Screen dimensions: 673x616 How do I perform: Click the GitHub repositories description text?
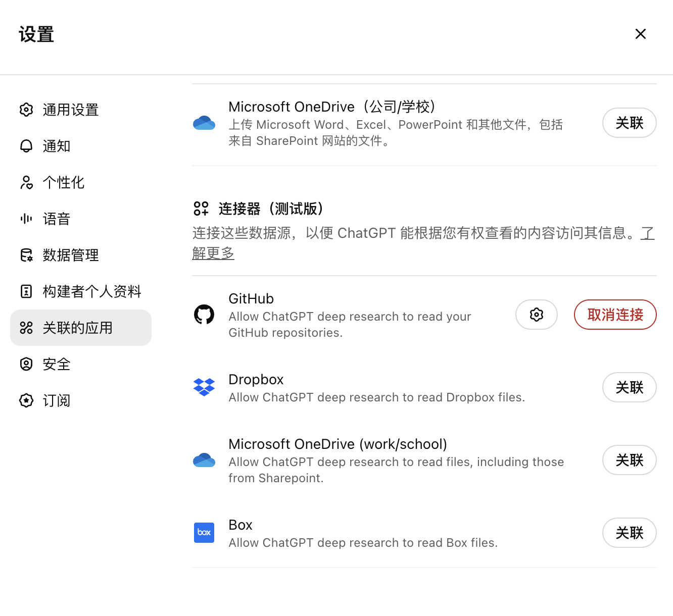pos(350,325)
